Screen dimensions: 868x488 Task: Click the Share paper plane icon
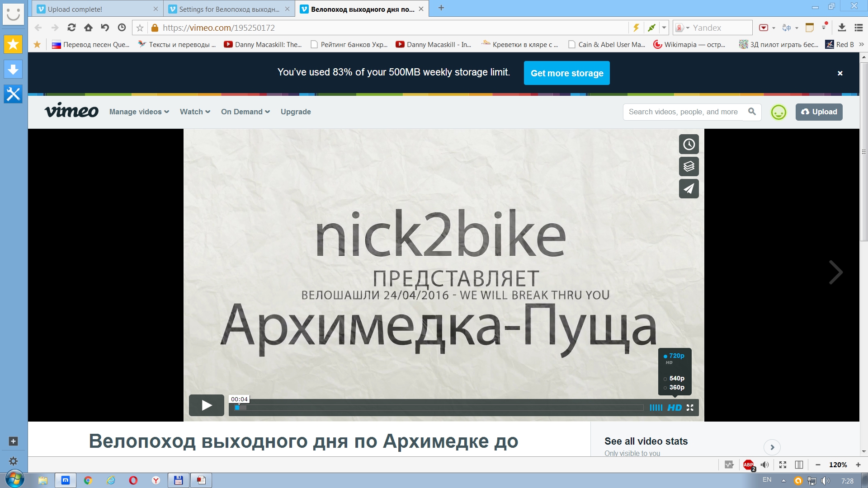click(689, 189)
